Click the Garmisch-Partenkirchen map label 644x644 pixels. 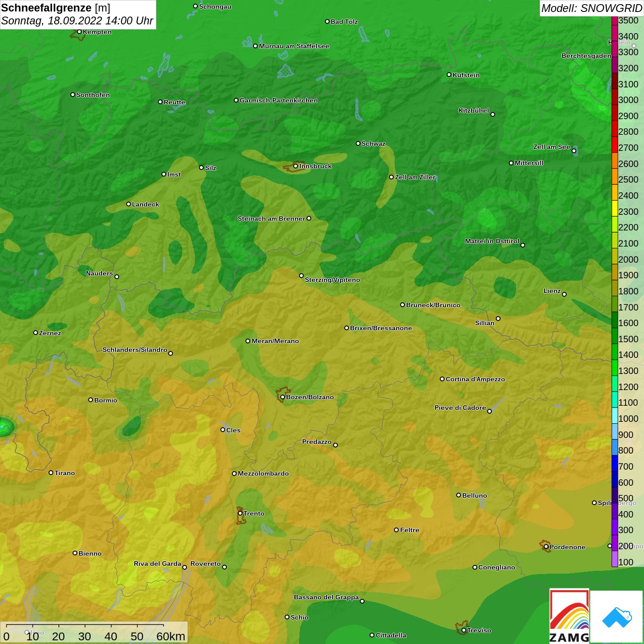click(279, 100)
